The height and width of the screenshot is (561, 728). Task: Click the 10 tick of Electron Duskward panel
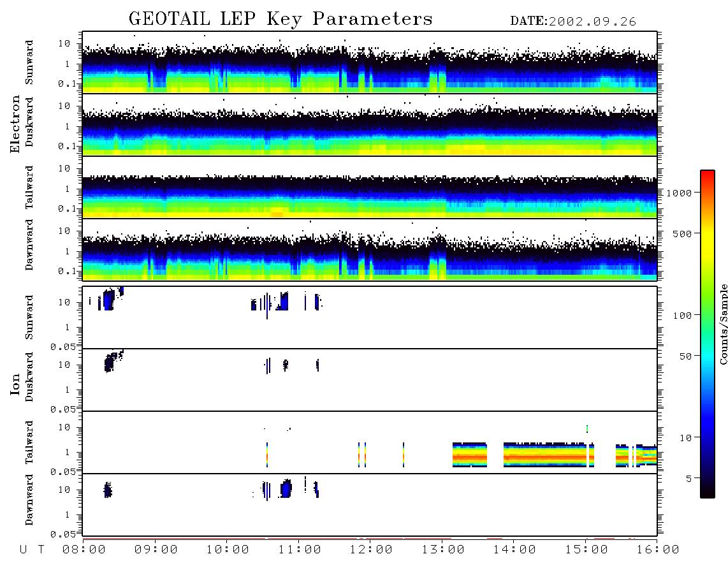(64, 106)
